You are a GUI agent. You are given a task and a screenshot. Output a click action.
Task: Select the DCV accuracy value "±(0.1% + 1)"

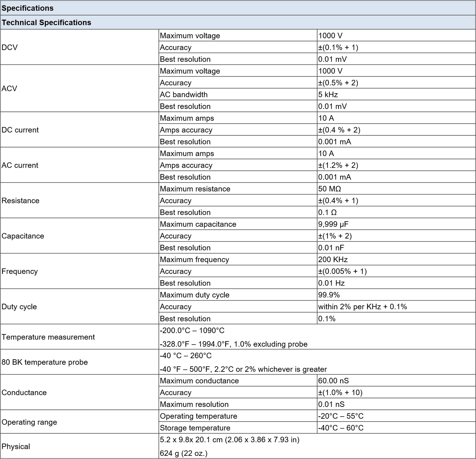338,47
